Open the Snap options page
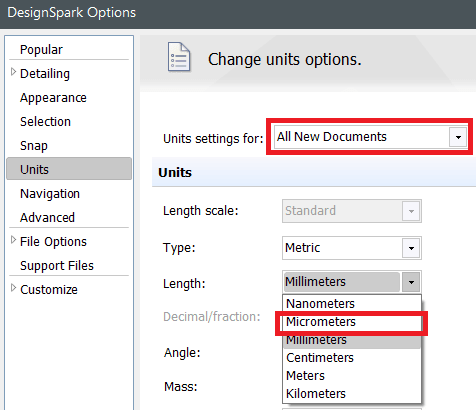The image size is (476, 410). click(34, 146)
